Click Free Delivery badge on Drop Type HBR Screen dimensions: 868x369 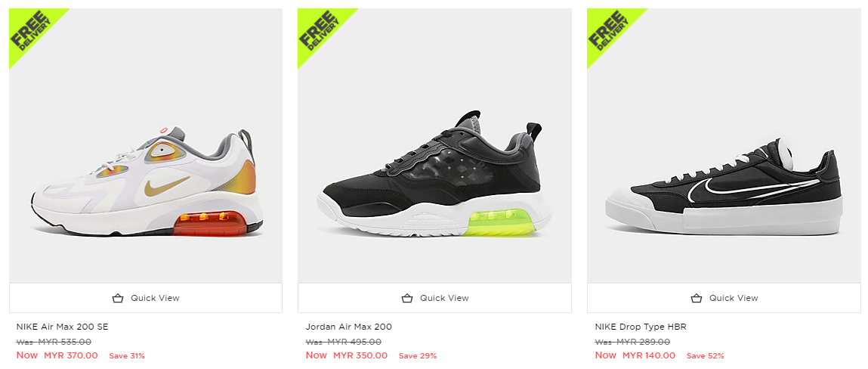tap(607, 29)
